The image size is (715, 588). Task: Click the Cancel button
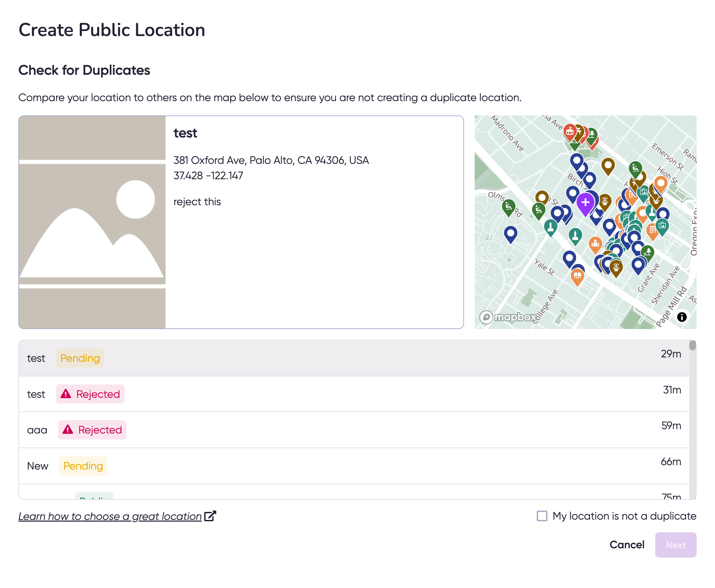pyautogui.click(x=627, y=545)
